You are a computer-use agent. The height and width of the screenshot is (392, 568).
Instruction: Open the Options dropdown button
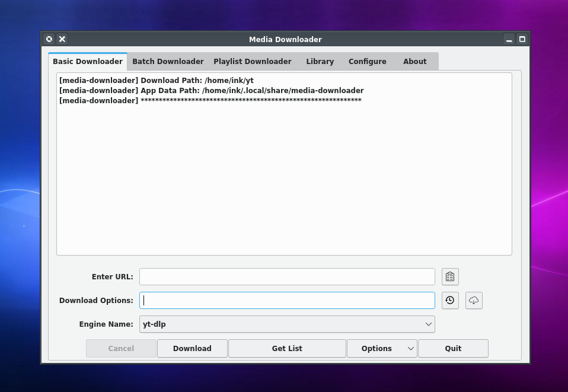[x=382, y=349]
